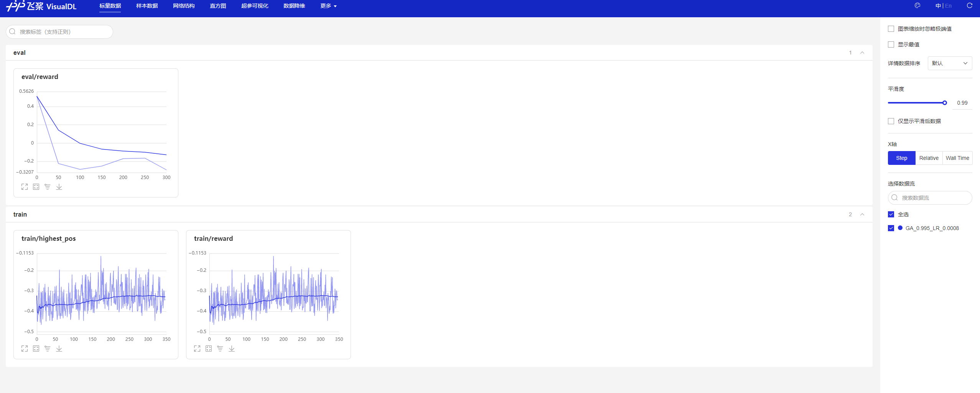Select Step for X axis
Viewport: 980px width, 393px height.
point(901,158)
